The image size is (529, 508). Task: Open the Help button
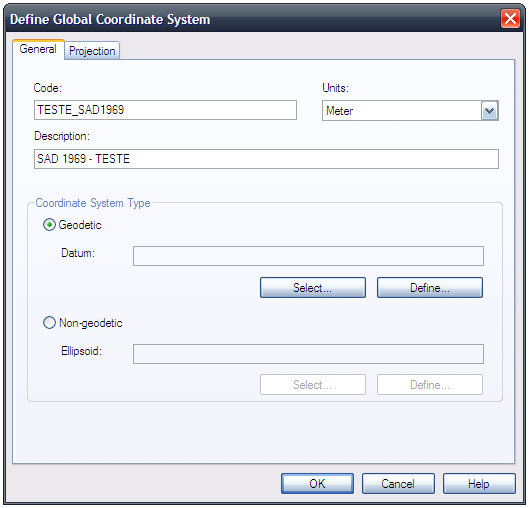coord(479,484)
